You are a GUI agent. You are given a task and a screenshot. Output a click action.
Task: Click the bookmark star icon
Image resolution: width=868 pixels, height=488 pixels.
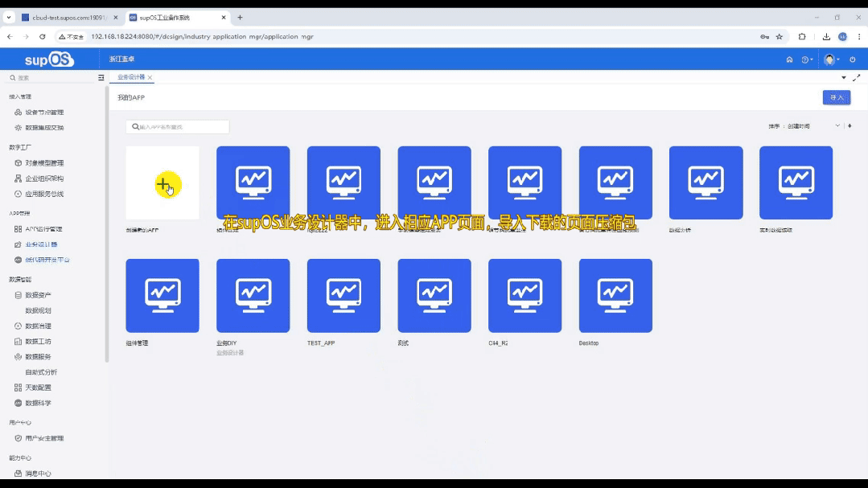pos(780,36)
